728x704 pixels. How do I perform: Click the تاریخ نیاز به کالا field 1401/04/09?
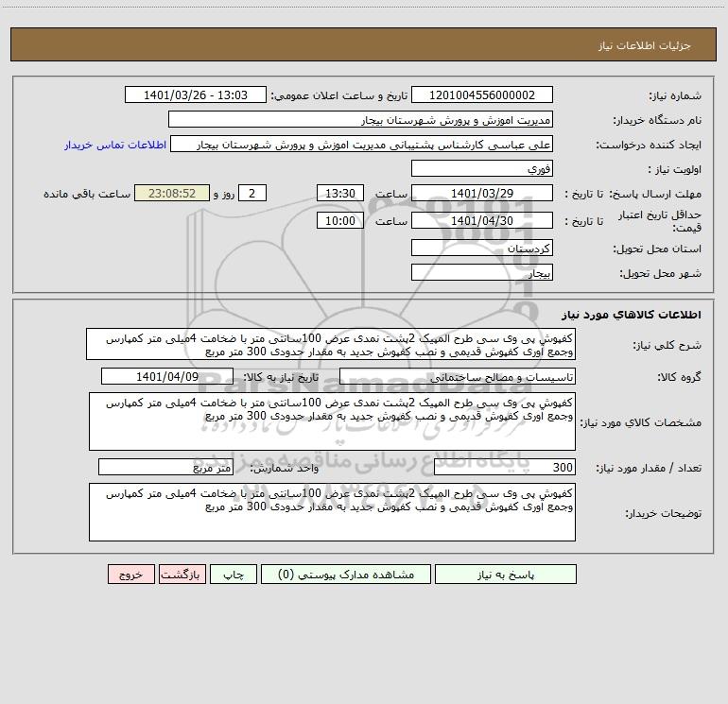167,376
